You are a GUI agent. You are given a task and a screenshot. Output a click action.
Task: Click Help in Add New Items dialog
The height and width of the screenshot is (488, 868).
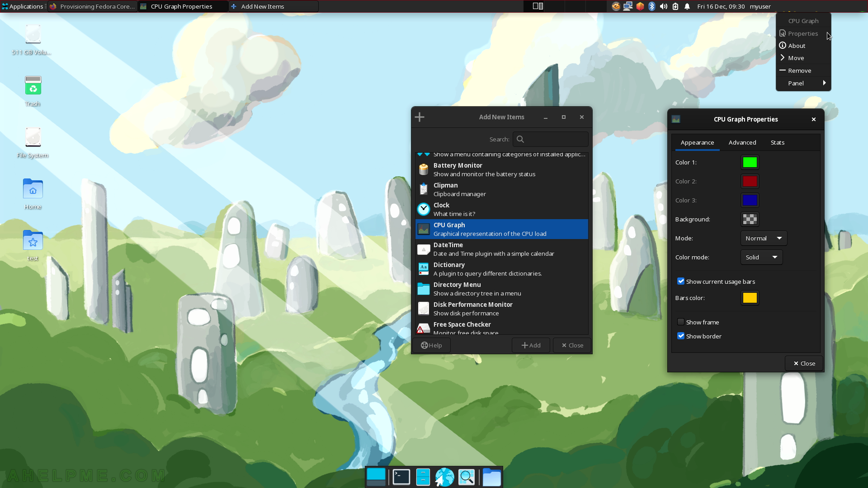pyautogui.click(x=431, y=345)
